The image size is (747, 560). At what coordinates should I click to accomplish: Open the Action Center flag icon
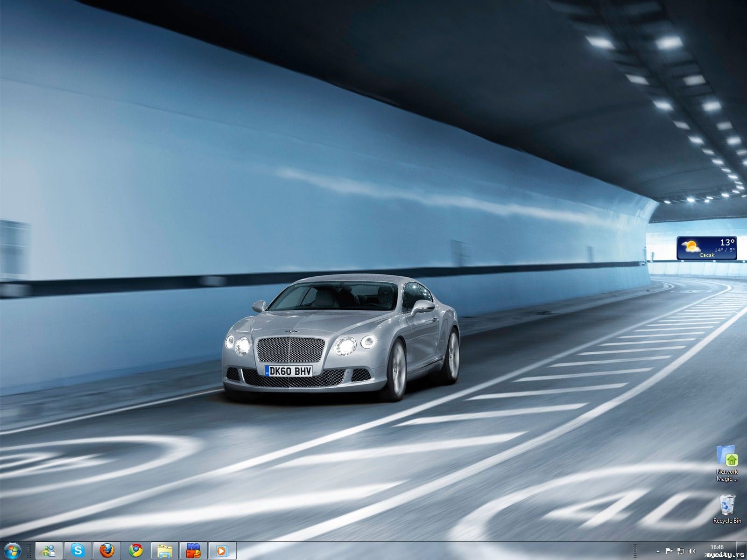click(x=669, y=551)
